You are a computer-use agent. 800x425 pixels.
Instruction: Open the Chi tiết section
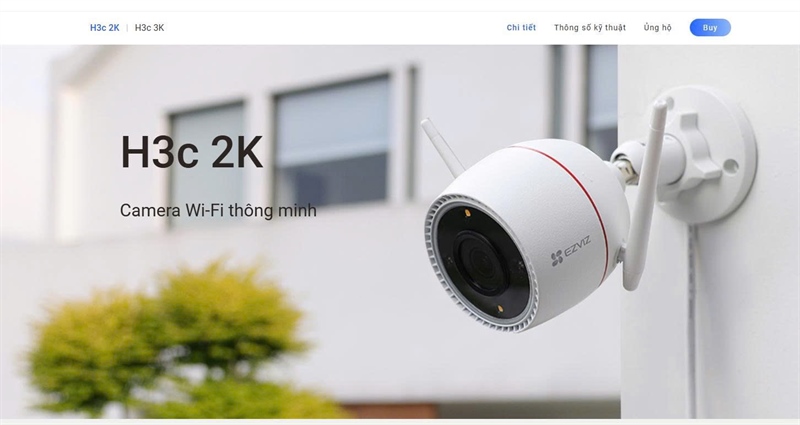[x=521, y=28]
